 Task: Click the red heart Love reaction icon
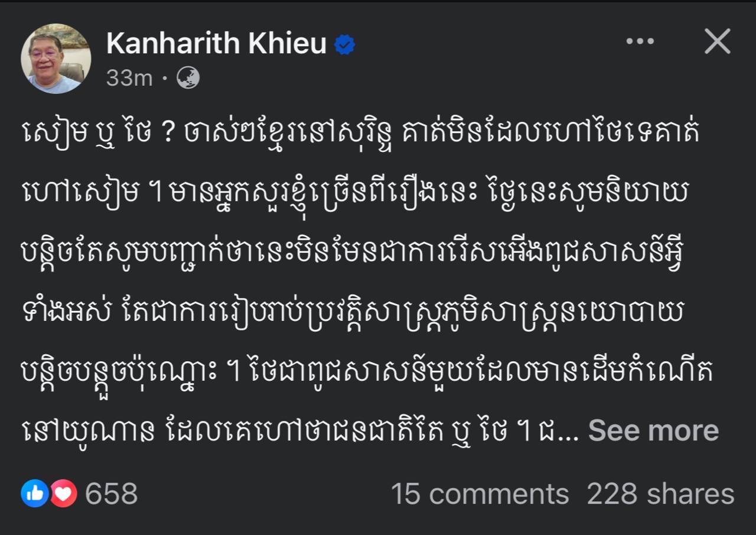(x=64, y=494)
